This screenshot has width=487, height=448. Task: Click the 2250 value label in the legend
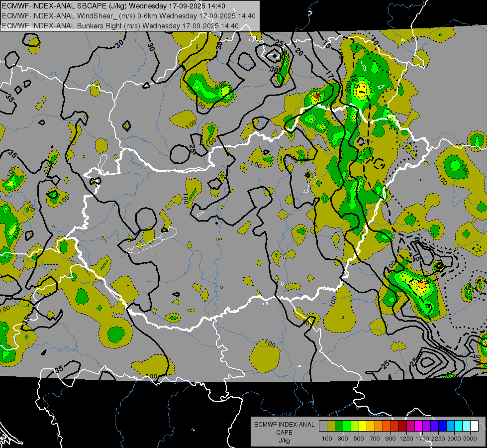pyautogui.click(x=438, y=439)
